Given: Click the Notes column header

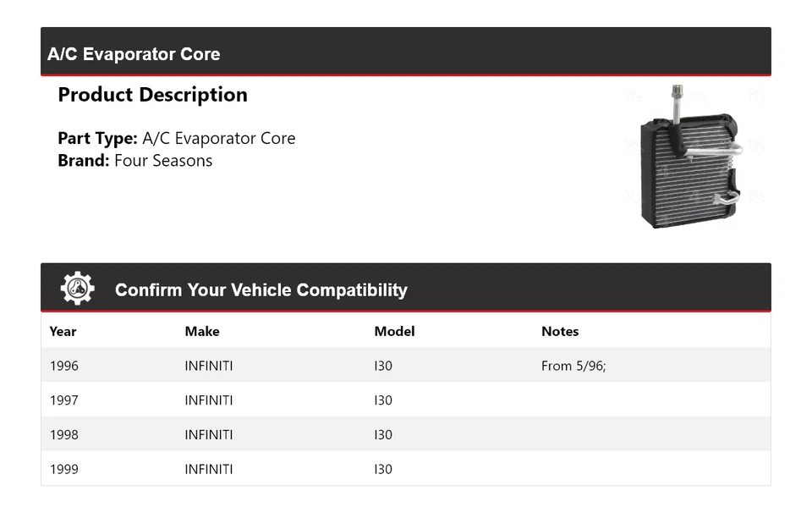Looking at the screenshot, I should (x=560, y=332).
